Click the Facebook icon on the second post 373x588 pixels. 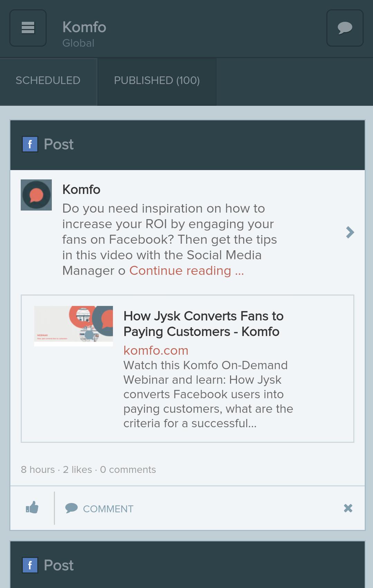[31, 565]
